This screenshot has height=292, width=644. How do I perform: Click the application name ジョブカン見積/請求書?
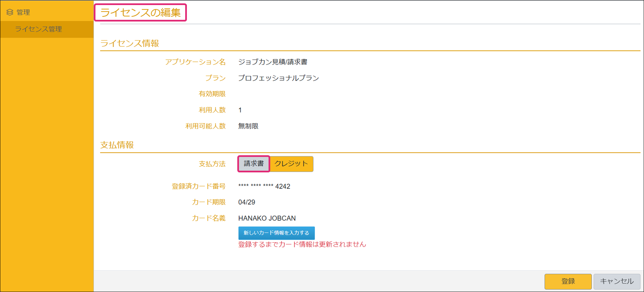[273, 62]
